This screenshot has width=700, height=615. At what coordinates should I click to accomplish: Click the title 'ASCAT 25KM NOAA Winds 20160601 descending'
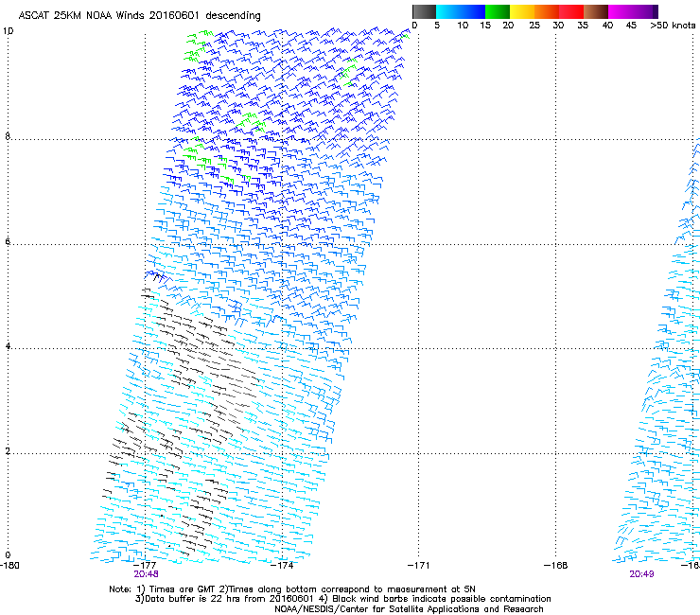(x=139, y=15)
